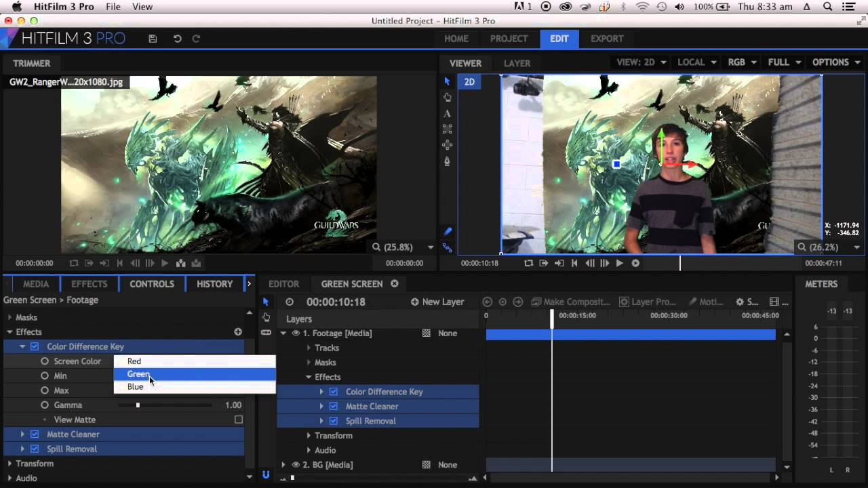Click viewer loop playback icon
Screen dimensions: 868x488
[528, 263]
